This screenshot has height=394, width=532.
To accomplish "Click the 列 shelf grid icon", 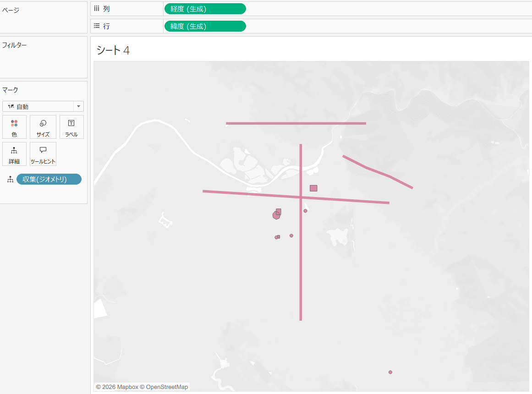I will 96,8.
